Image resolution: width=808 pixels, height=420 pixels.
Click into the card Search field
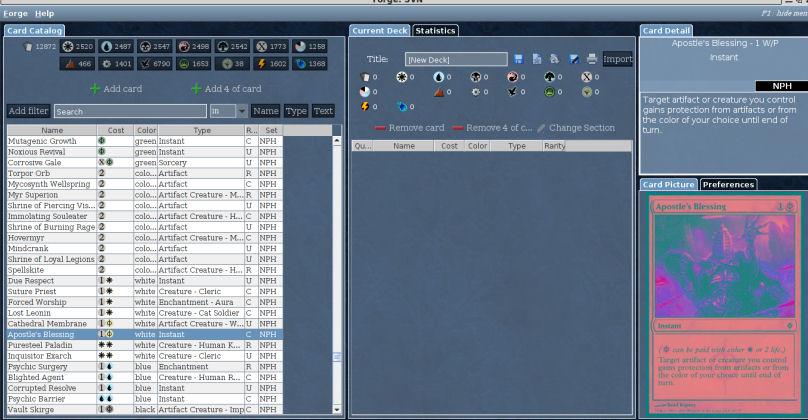[x=130, y=111]
